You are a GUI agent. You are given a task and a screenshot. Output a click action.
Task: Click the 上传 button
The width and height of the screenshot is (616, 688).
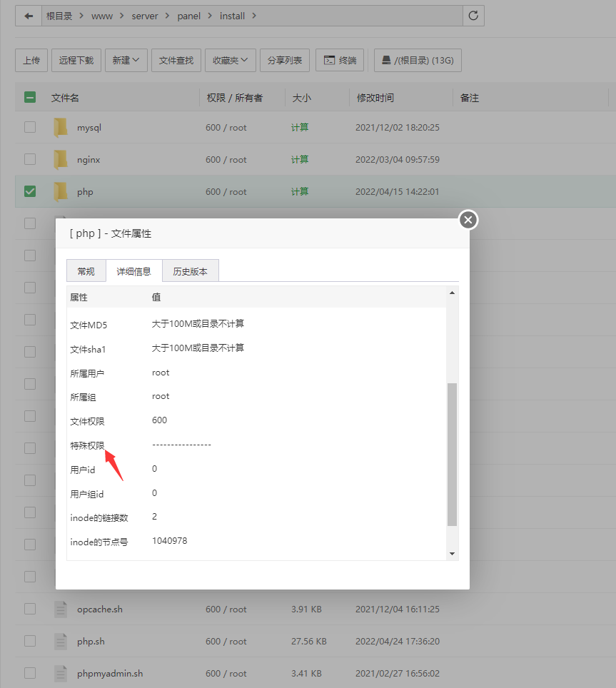click(31, 60)
